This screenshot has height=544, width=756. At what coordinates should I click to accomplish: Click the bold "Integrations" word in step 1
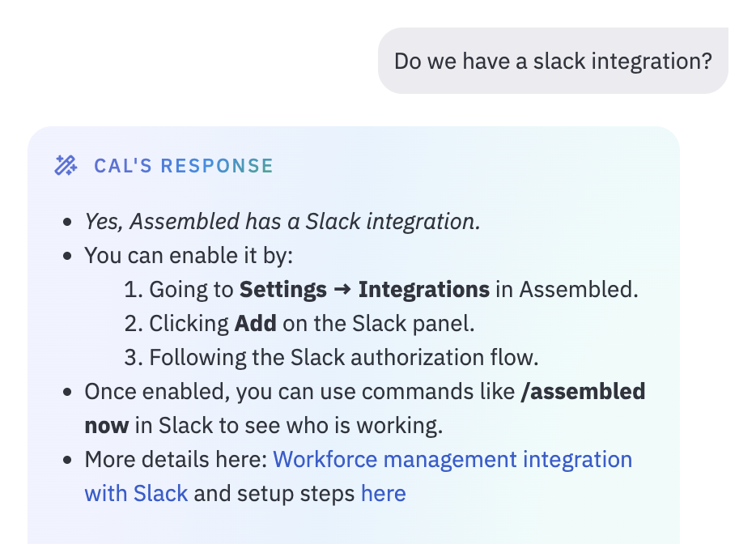click(424, 290)
